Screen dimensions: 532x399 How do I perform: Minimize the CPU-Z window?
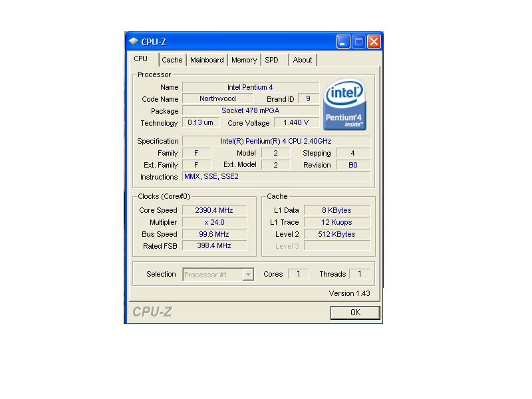343,42
